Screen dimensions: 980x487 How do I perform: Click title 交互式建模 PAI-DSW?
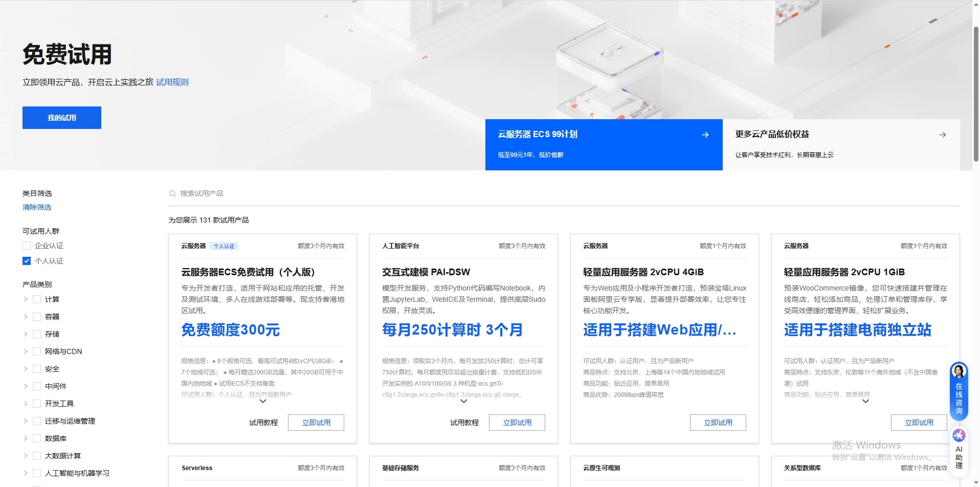tap(426, 272)
